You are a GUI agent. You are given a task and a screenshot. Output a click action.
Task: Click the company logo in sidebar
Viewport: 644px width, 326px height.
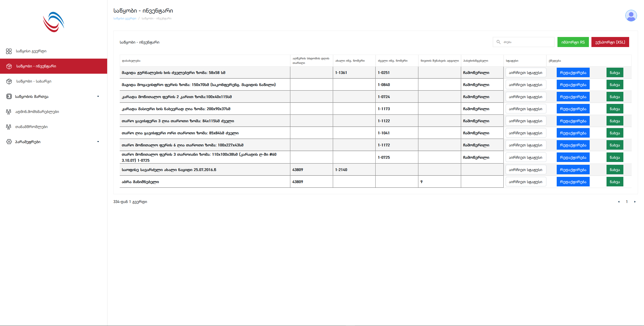(x=54, y=22)
